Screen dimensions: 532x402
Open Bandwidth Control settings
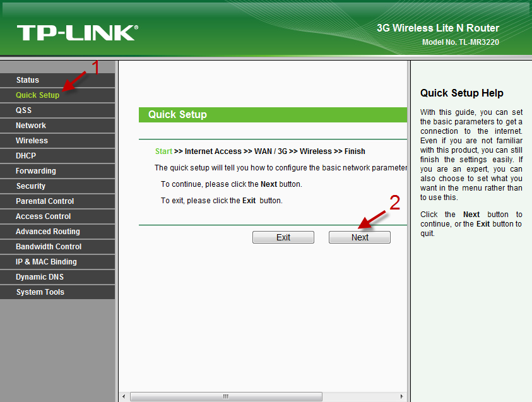coord(57,247)
